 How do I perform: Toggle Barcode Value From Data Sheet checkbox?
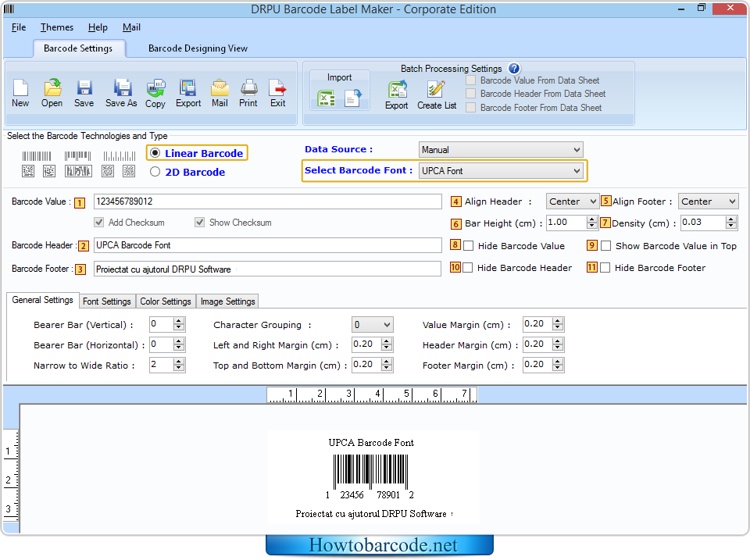click(x=471, y=80)
